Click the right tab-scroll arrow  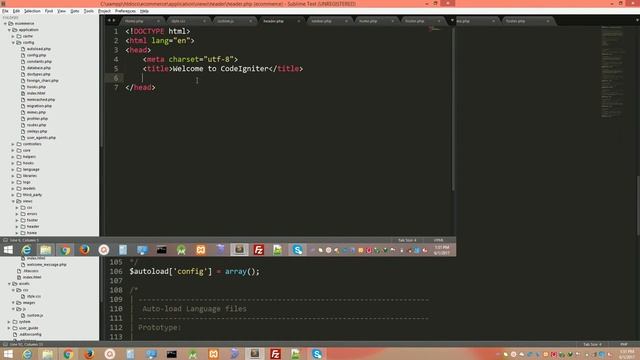coord(113,20)
